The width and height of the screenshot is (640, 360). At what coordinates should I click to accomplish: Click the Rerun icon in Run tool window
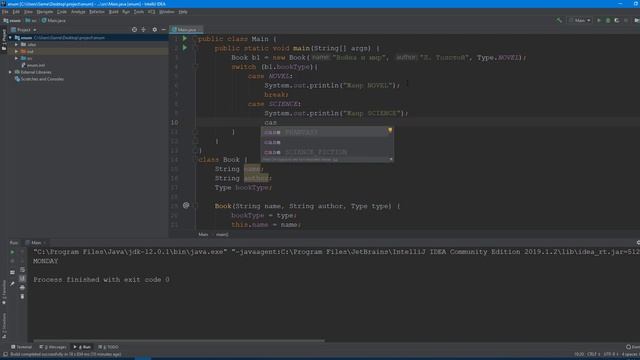[12, 252]
